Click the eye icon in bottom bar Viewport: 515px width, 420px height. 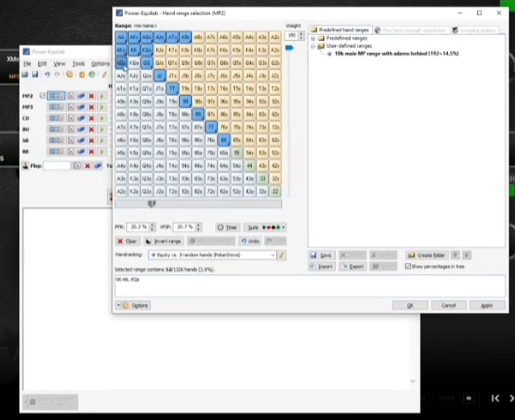pos(469,398)
